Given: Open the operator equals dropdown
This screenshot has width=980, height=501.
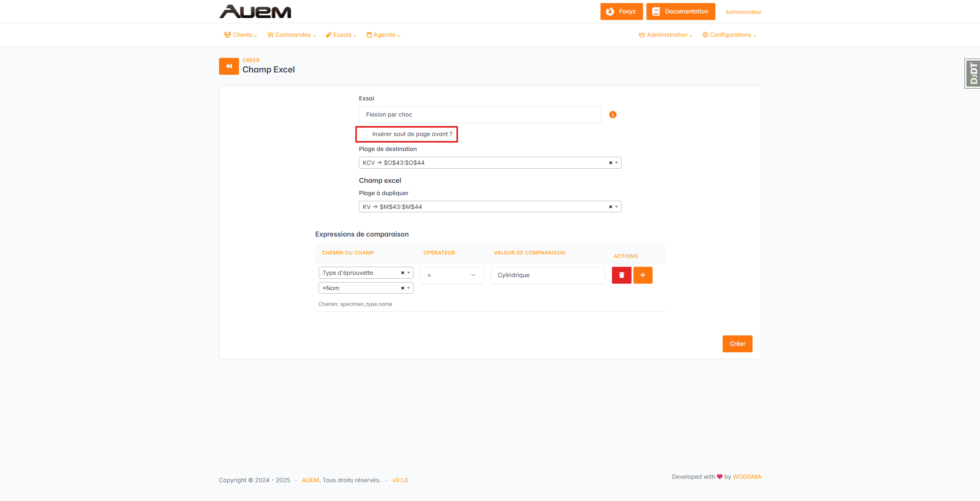Looking at the screenshot, I should tap(452, 275).
